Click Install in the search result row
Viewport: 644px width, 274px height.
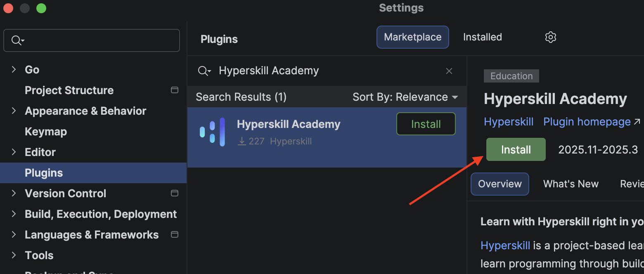pos(426,124)
